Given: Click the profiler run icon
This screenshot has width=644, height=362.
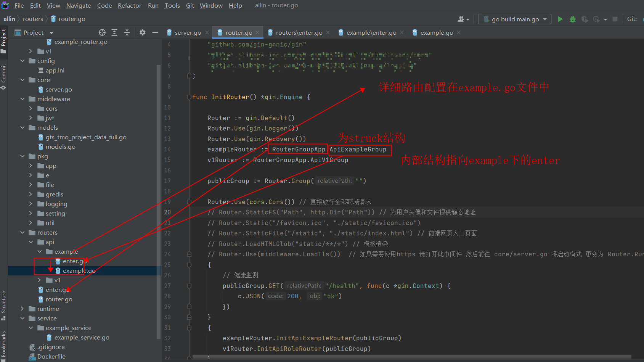Looking at the screenshot, I should (596, 19).
